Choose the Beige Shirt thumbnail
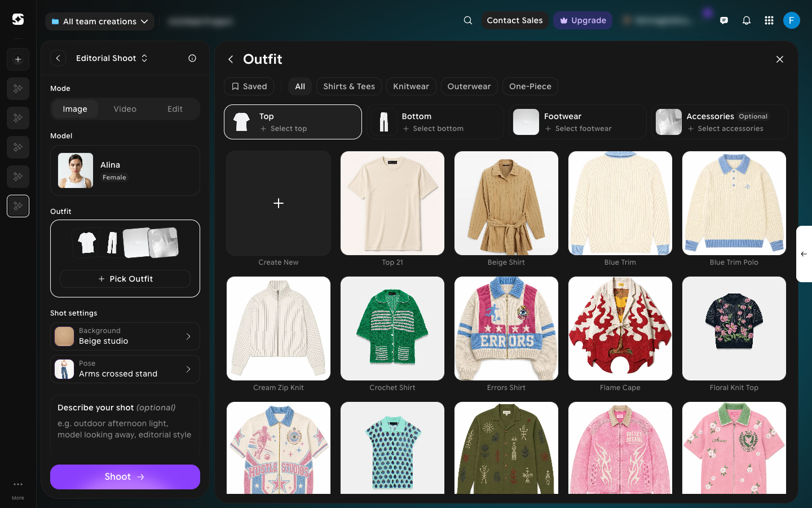Image resolution: width=812 pixels, height=508 pixels. tap(506, 203)
